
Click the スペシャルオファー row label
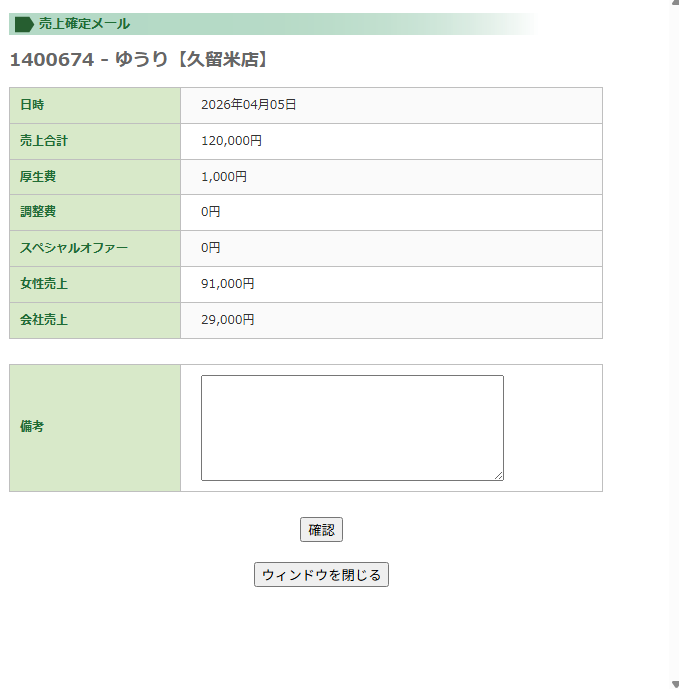74,248
